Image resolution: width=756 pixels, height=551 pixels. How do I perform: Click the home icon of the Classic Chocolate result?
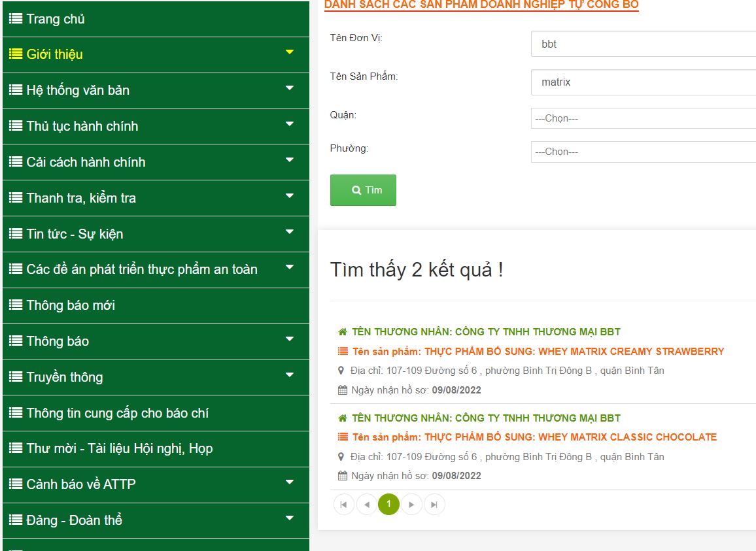342,418
